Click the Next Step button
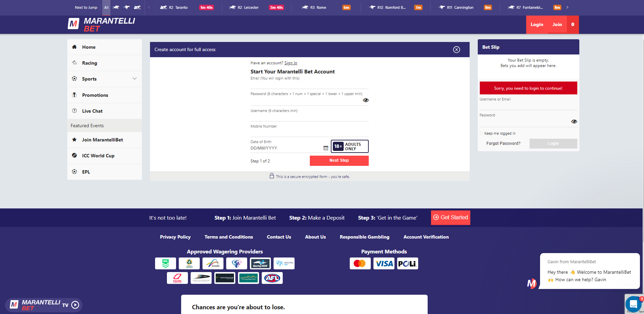Screen dimensions: 644x314 (x=339, y=160)
